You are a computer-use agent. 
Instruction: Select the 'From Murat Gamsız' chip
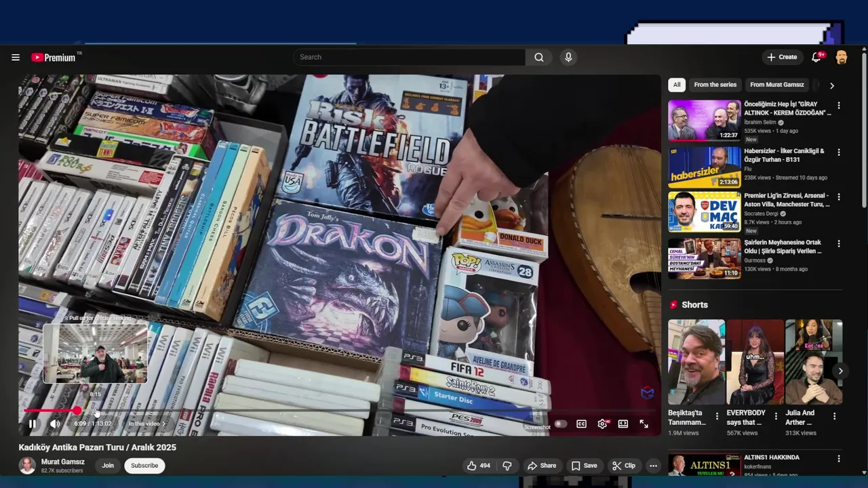(x=776, y=85)
